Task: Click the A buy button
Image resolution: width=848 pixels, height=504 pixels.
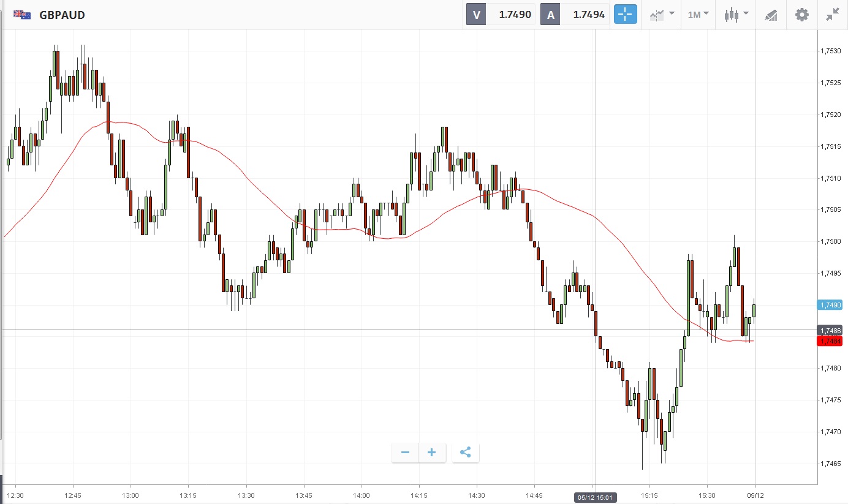Action: [x=550, y=15]
